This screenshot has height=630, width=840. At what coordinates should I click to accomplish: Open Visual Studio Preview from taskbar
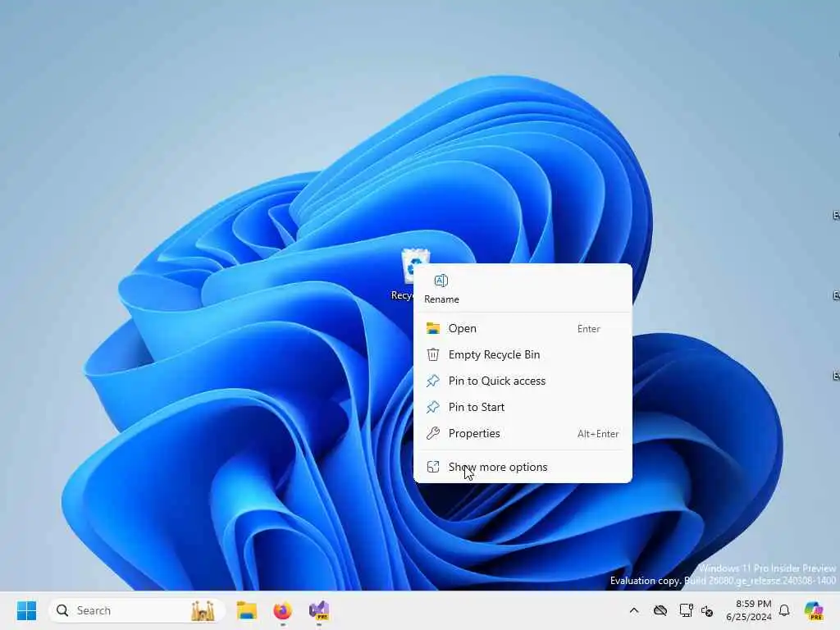(x=319, y=610)
